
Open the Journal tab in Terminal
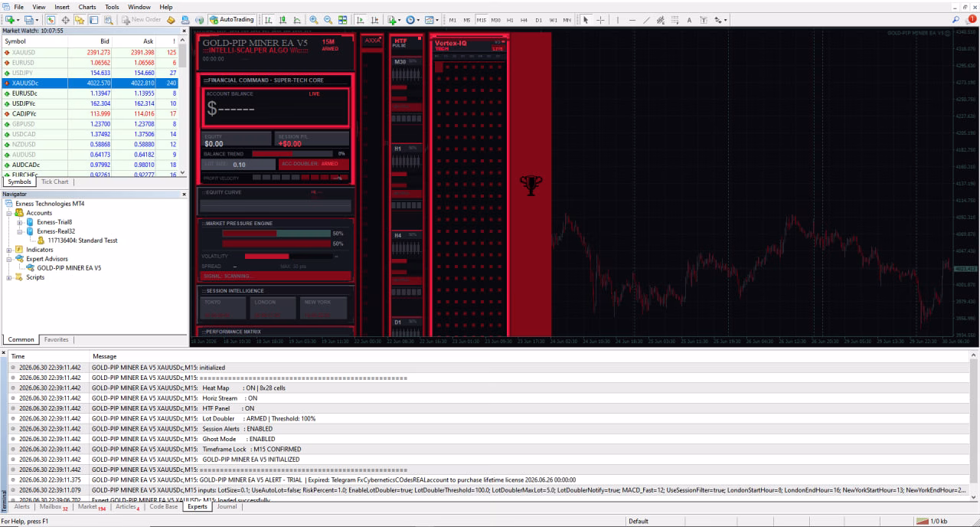coord(227,506)
